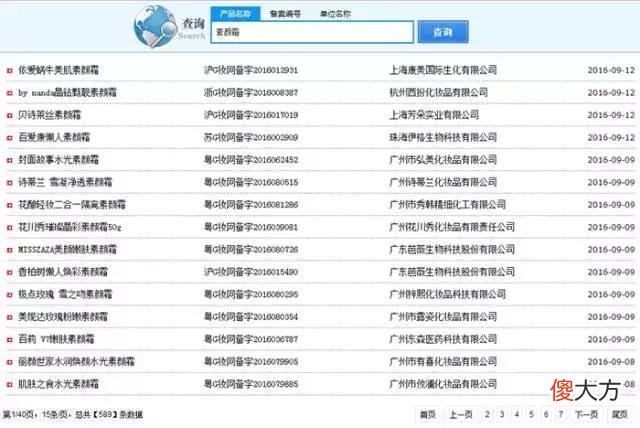Focus the search input containing 素颜霜
Viewport: 640px width, 428px height.
[x=312, y=32]
